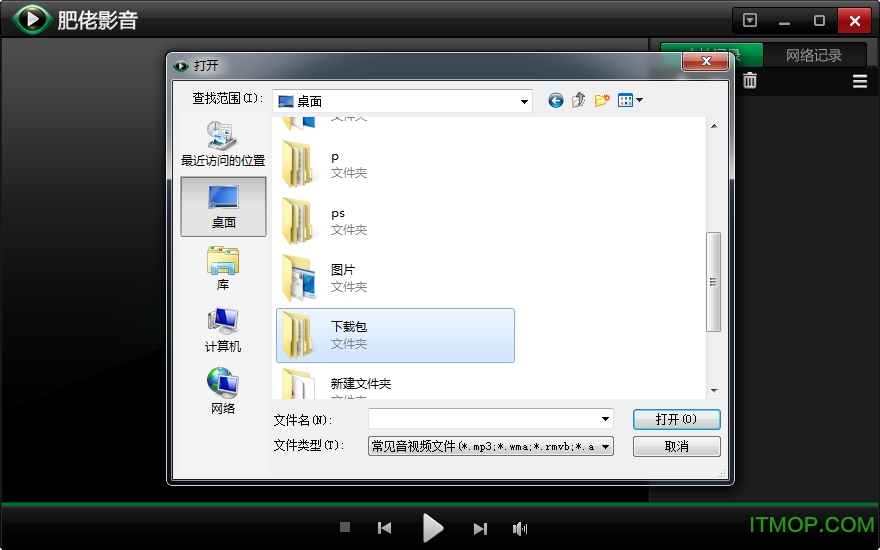Expand the 文件名 dropdown arrow
This screenshot has width=880, height=550.
click(x=605, y=419)
